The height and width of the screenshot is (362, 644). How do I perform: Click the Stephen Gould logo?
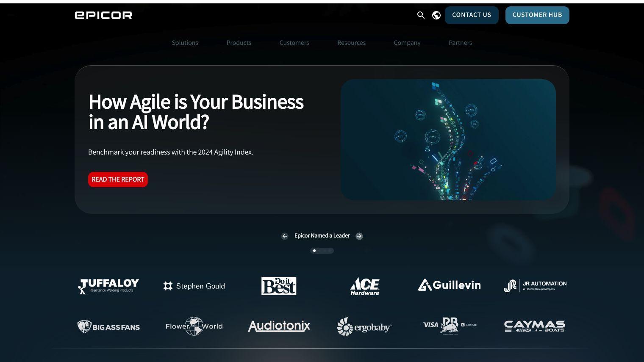pyautogui.click(x=194, y=286)
